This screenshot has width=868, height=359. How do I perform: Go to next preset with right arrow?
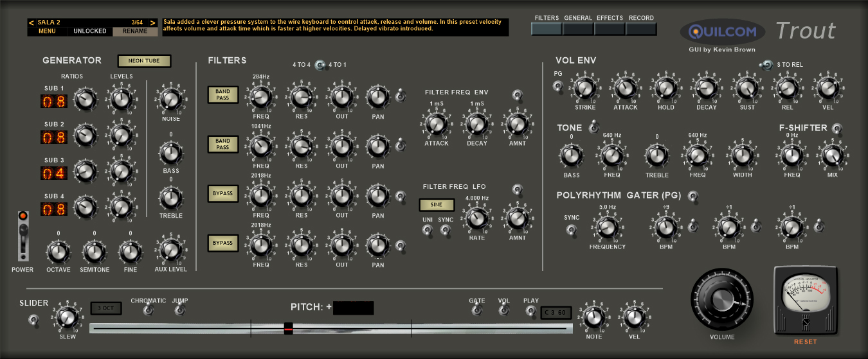point(153,22)
